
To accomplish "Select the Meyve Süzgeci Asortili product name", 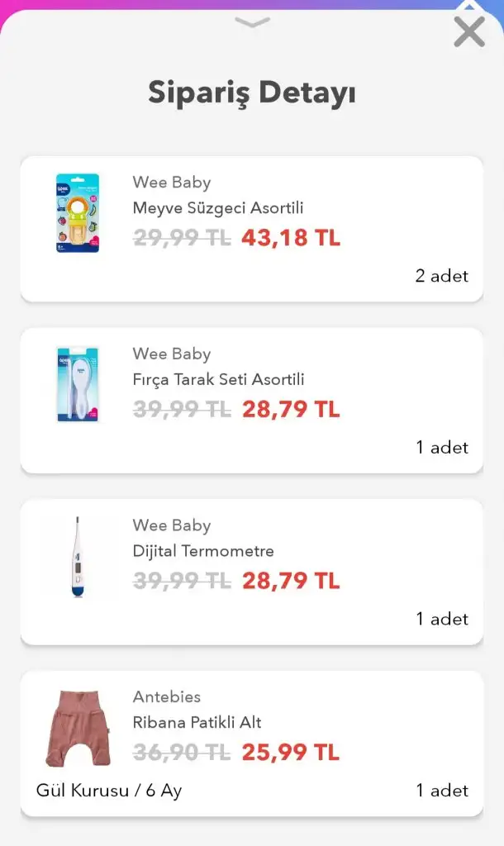I will [x=218, y=208].
